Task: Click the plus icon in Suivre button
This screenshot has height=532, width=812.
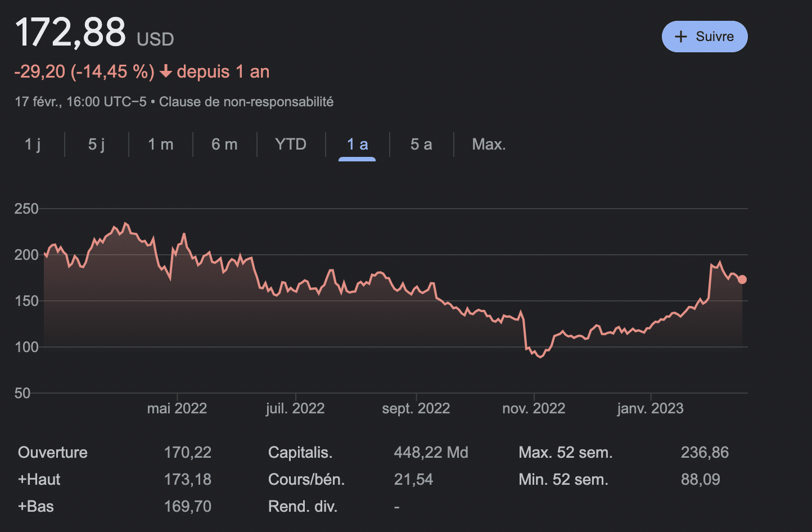Action: click(x=681, y=37)
